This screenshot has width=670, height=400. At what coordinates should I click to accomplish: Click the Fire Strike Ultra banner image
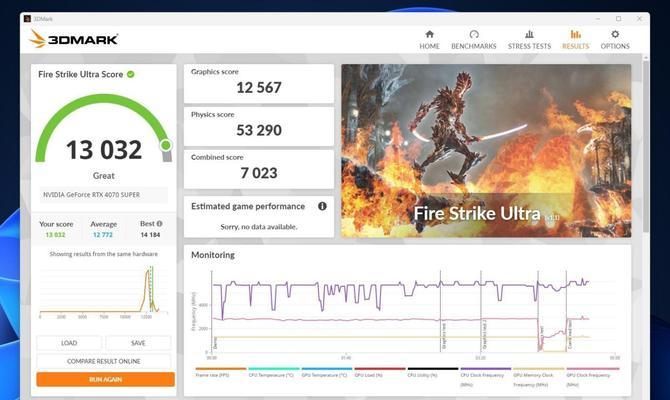tap(486, 151)
